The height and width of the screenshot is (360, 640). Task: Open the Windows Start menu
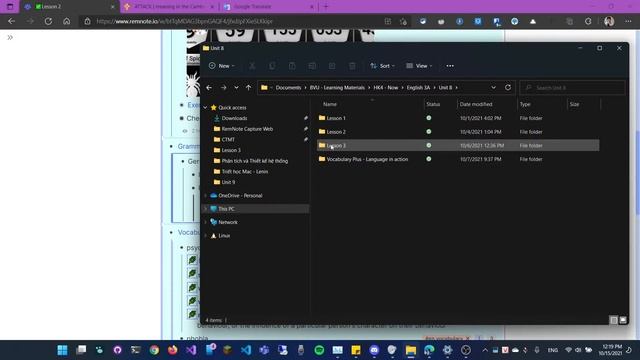coord(62,350)
